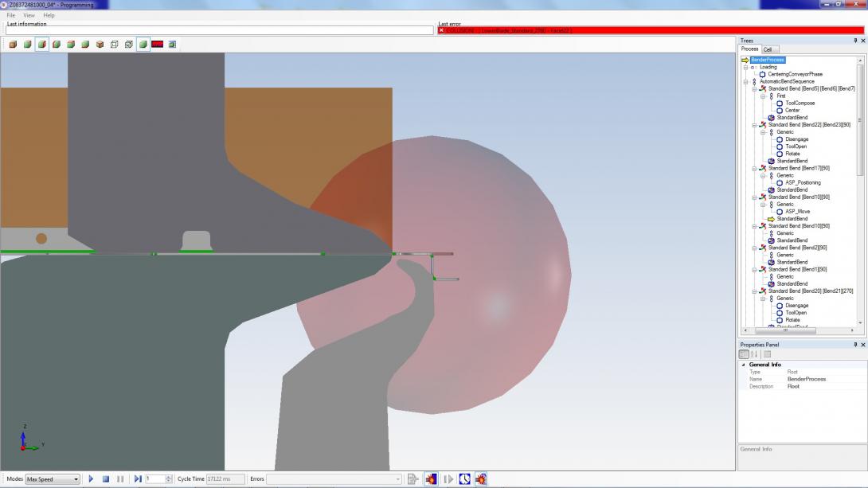Click the step forward playback icon

coord(138,479)
